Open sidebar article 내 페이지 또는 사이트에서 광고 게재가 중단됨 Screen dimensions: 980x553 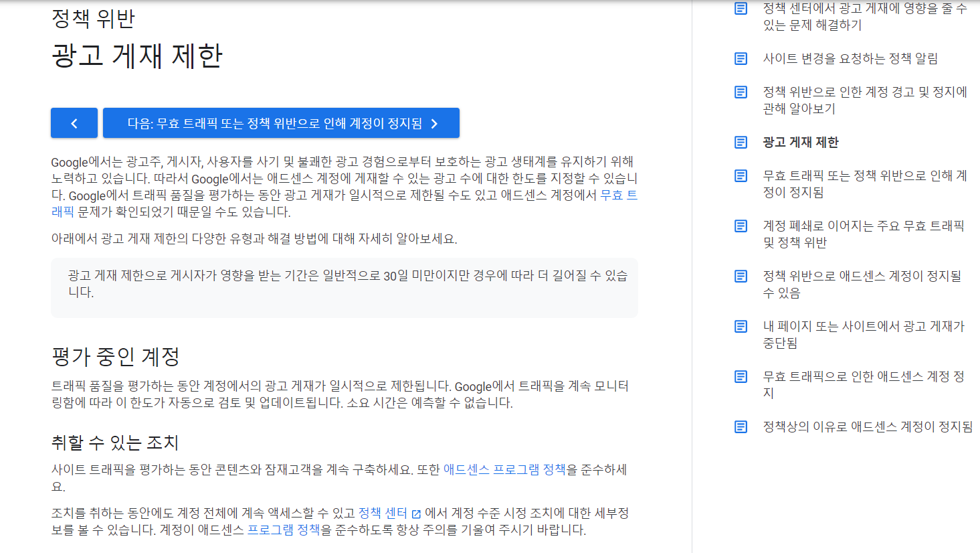tap(864, 335)
